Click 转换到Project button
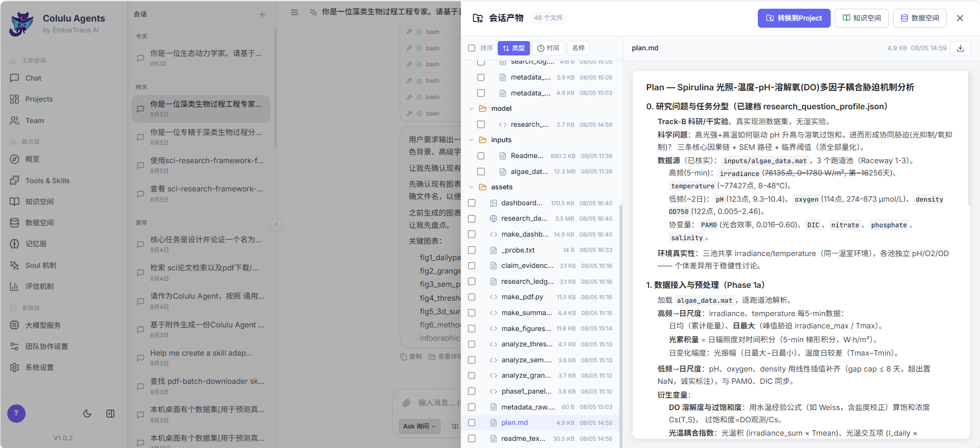Viewport: 980px width, 448px height. pyautogui.click(x=794, y=18)
